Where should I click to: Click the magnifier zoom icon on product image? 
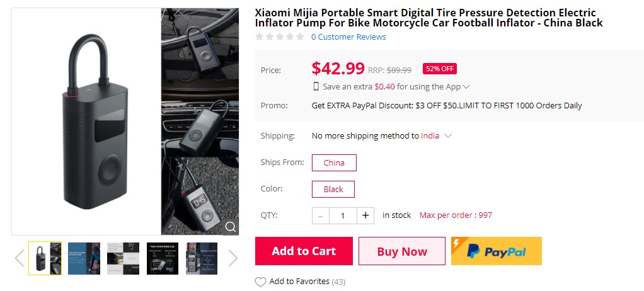tap(231, 227)
